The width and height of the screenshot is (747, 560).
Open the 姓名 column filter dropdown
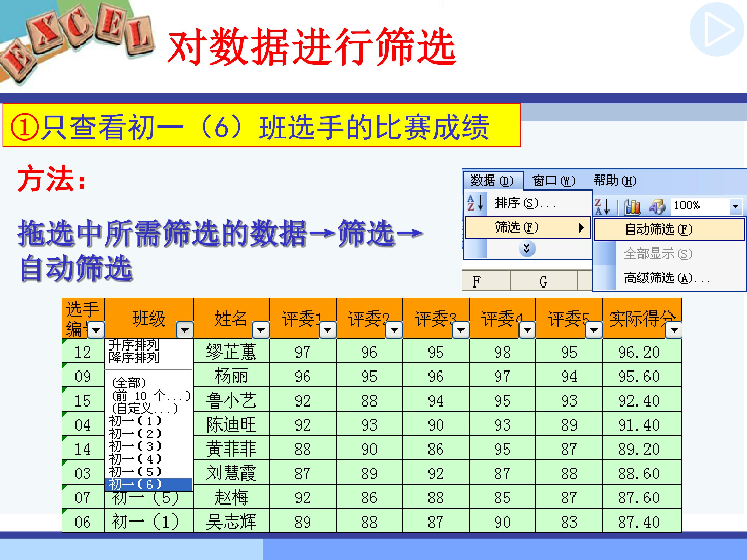(x=261, y=330)
